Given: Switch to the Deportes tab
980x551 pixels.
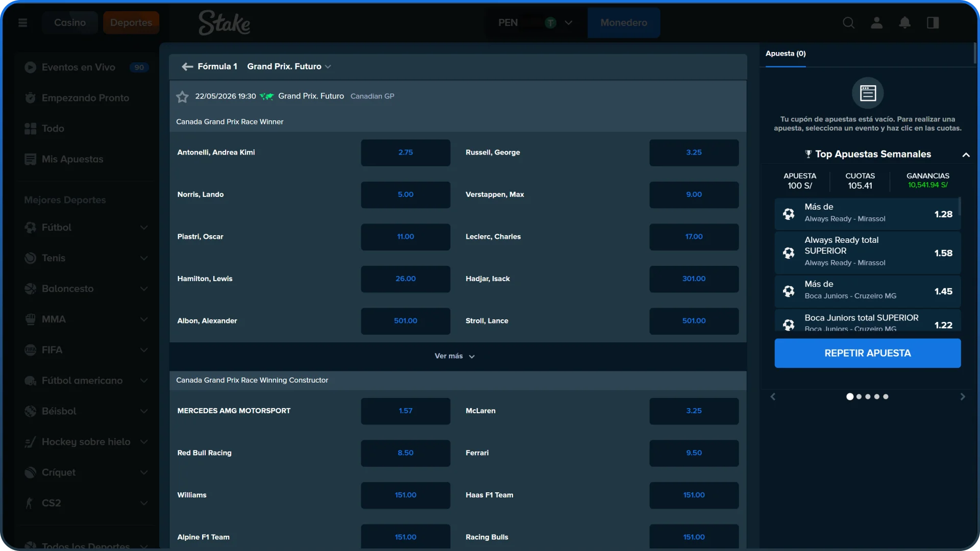Looking at the screenshot, I should pyautogui.click(x=131, y=23).
